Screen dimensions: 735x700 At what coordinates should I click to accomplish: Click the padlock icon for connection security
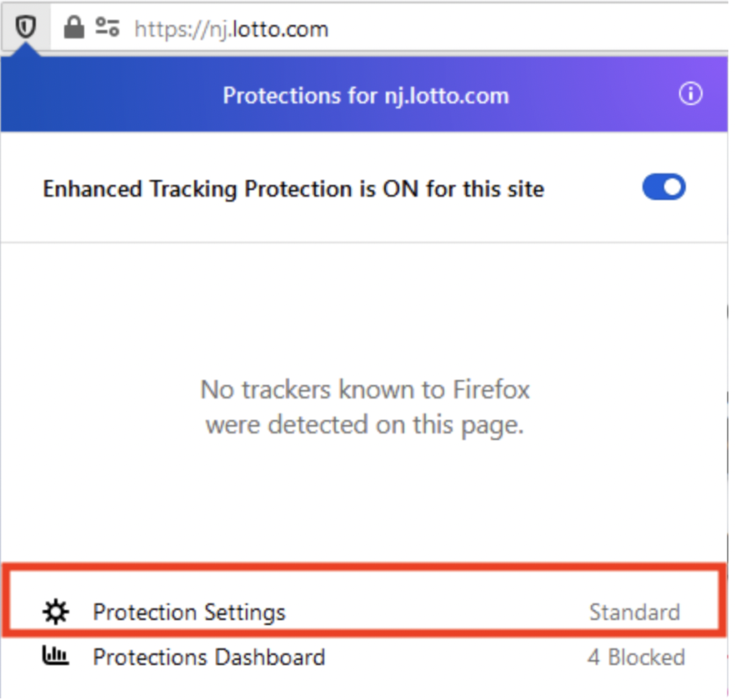75,27
